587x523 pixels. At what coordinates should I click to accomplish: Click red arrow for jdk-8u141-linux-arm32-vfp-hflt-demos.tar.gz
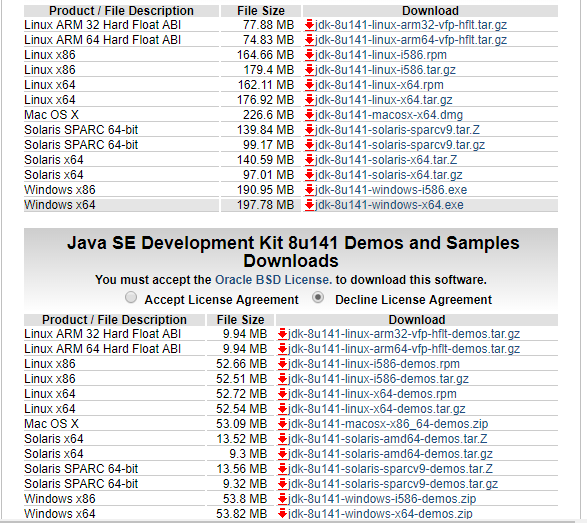pyautogui.click(x=282, y=334)
